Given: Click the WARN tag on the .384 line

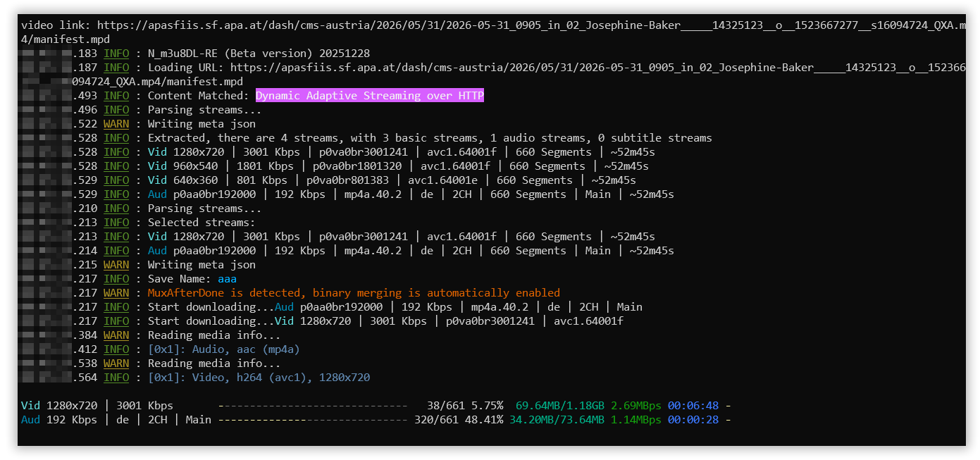Looking at the screenshot, I should click(x=116, y=335).
